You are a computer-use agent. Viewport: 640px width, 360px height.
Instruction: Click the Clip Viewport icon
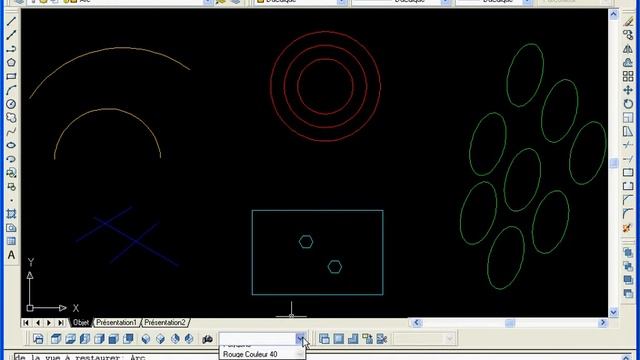tap(382, 339)
